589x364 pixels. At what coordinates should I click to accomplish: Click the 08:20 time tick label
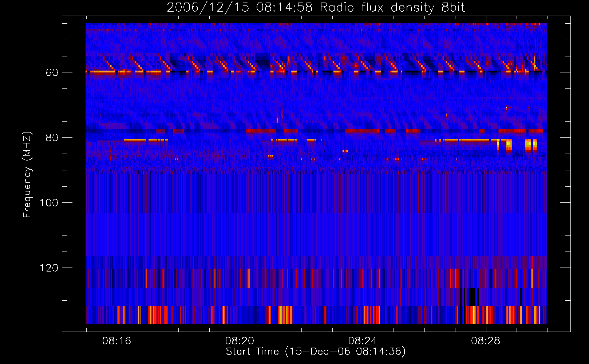coord(240,341)
